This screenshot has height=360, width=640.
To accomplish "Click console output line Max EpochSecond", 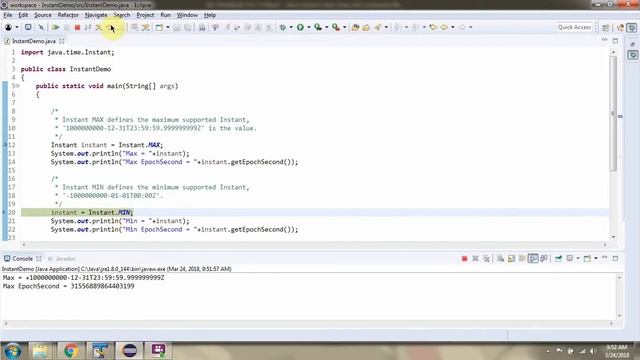I will [x=68, y=286].
